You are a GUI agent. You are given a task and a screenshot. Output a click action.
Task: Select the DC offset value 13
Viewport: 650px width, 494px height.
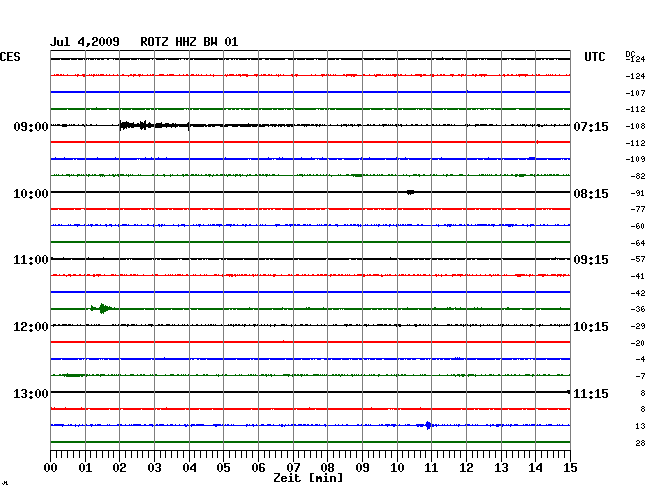pyautogui.click(x=640, y=426)
